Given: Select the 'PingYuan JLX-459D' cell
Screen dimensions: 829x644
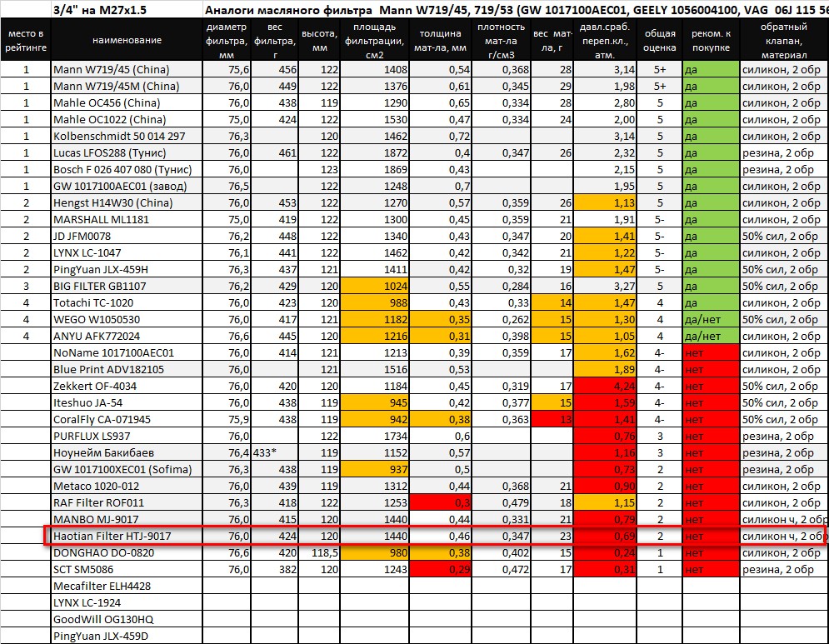Looking at the screenshot, I should (127, 636).
